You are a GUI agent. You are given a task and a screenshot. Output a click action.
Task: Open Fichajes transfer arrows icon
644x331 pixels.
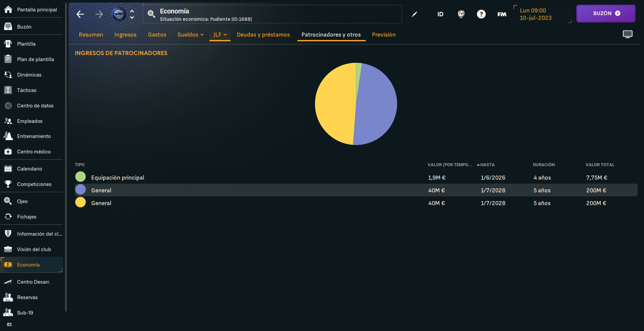point(8,217)
